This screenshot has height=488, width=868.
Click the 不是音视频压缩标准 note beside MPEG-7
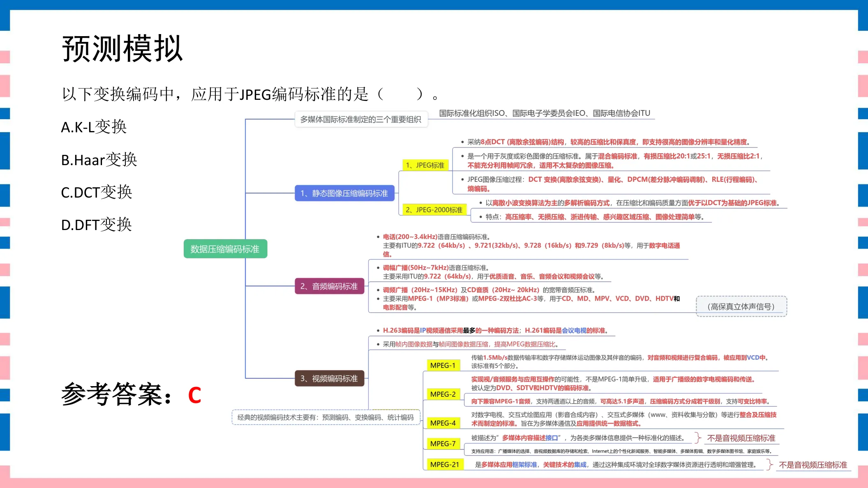[741, 438]
